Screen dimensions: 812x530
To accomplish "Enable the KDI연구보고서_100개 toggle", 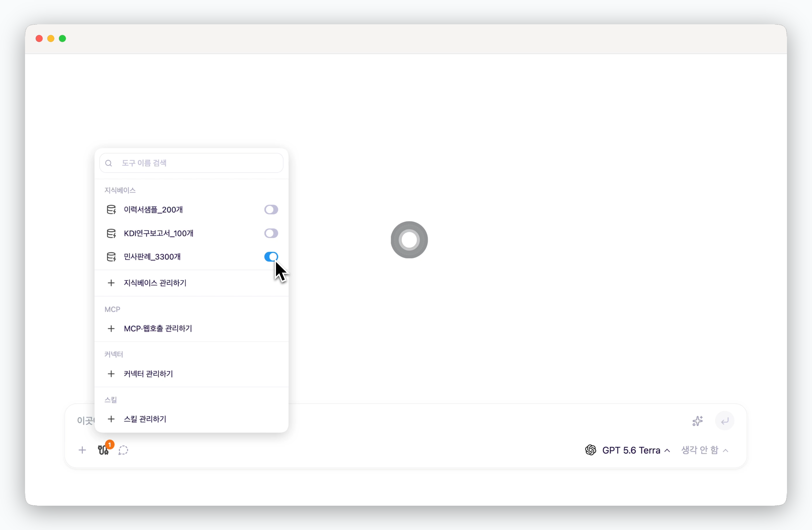I will [271, 233].
